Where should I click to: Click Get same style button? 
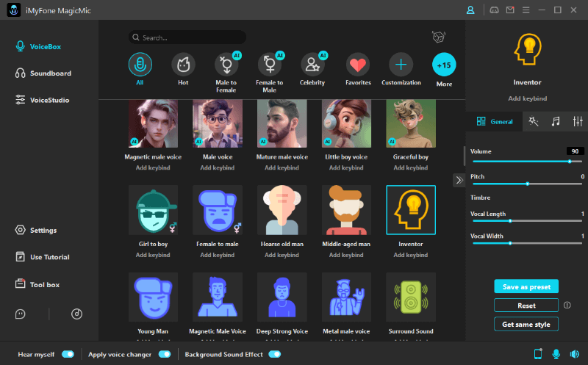tap(526, 324)
